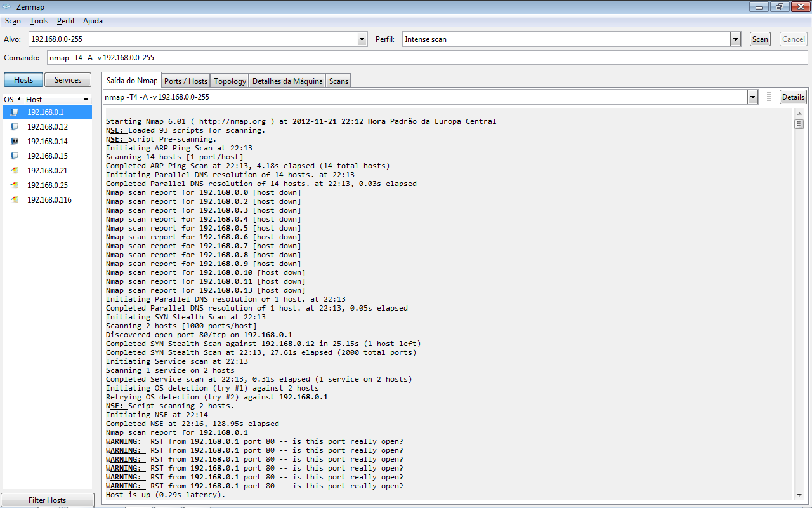Open the Perfil profile dropdown arrow
The image size is (812, 508).
click(735, 39)
